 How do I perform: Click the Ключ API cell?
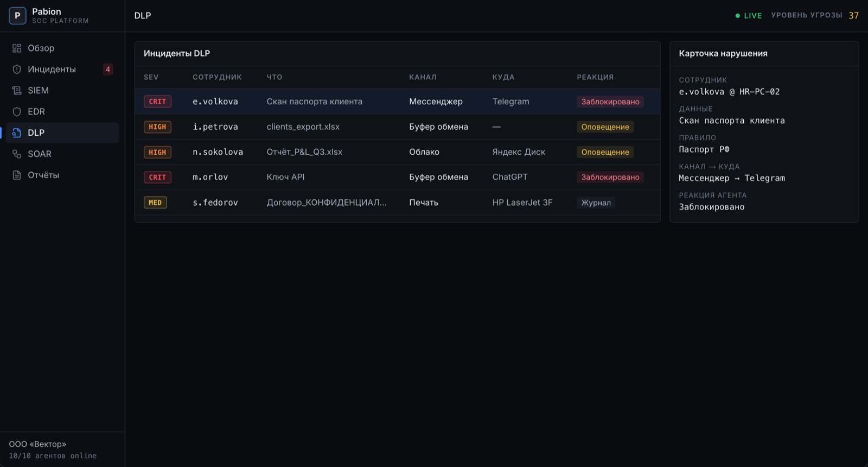tap(285, 177)
